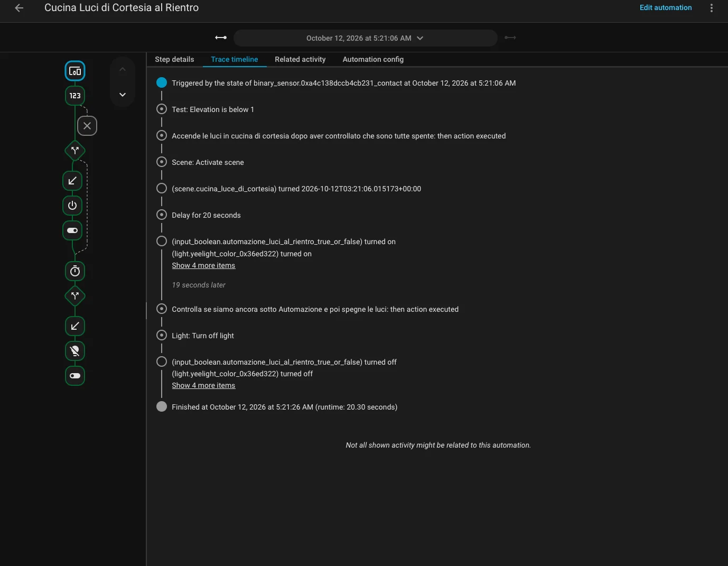Click the "Triggered by the state of binary_sensor" entry
The height and width of the screenshot is (566, 728).
tap(344, 83)
